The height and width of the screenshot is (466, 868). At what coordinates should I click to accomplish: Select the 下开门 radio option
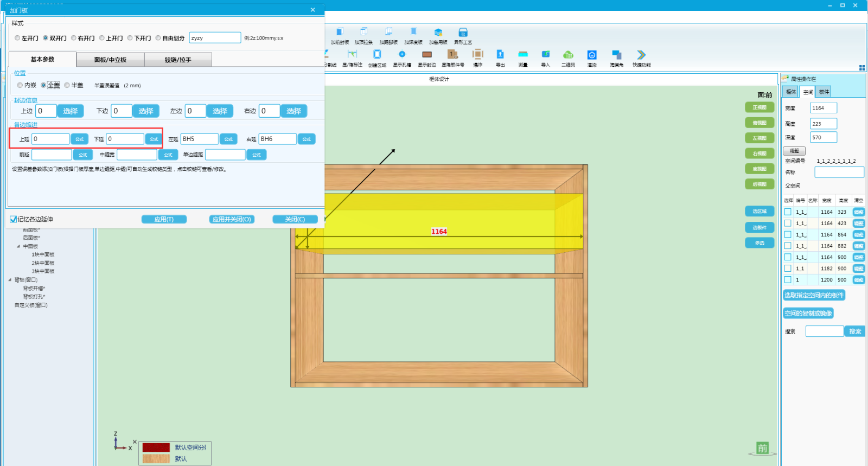(130, 38)
